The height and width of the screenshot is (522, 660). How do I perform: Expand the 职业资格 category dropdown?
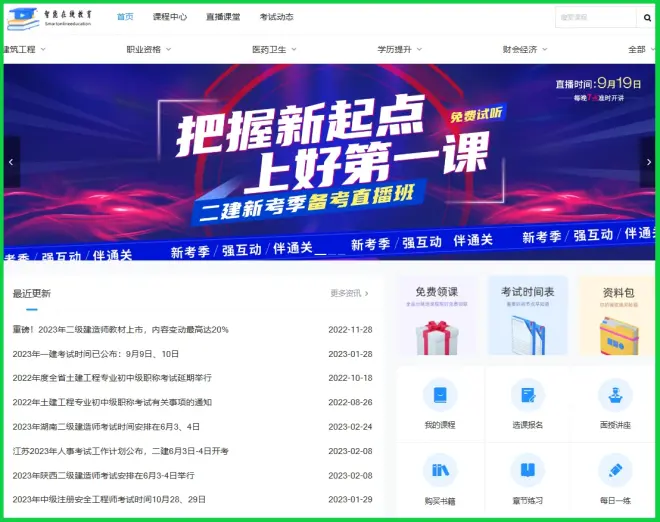coord(149,49)
